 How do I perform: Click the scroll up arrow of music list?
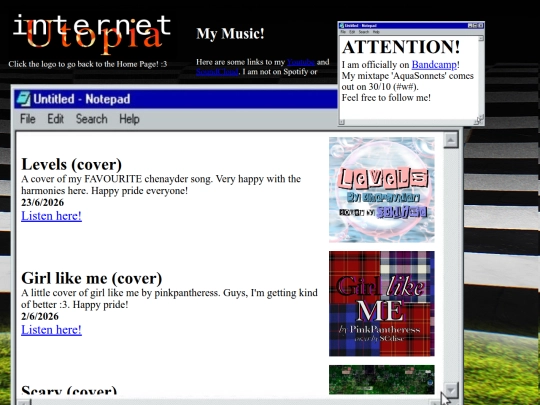coord(451,140)
